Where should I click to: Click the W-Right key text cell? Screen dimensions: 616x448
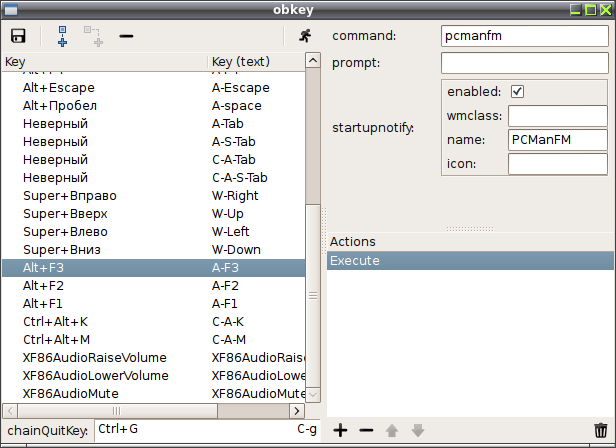coord(235,196)
